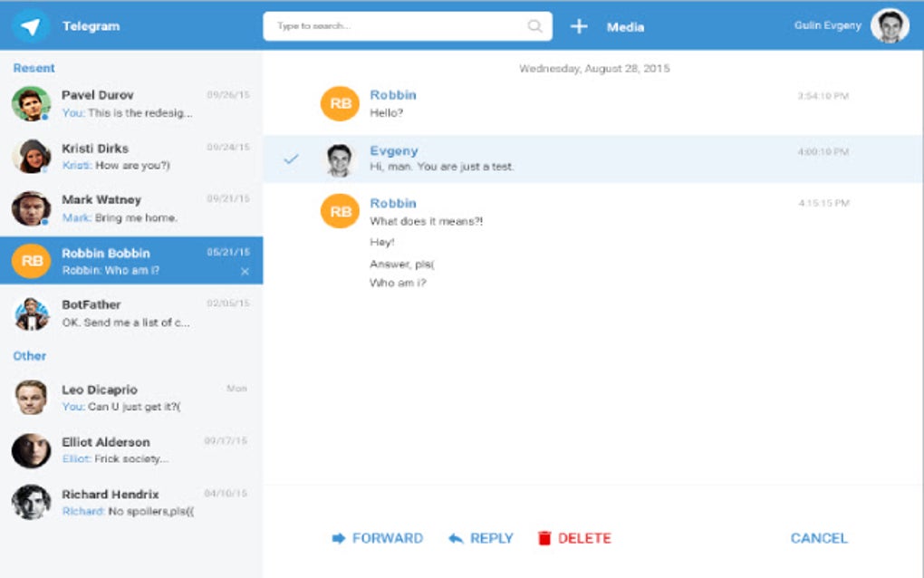Select 'What does it means?!' message

click(426, 222)
